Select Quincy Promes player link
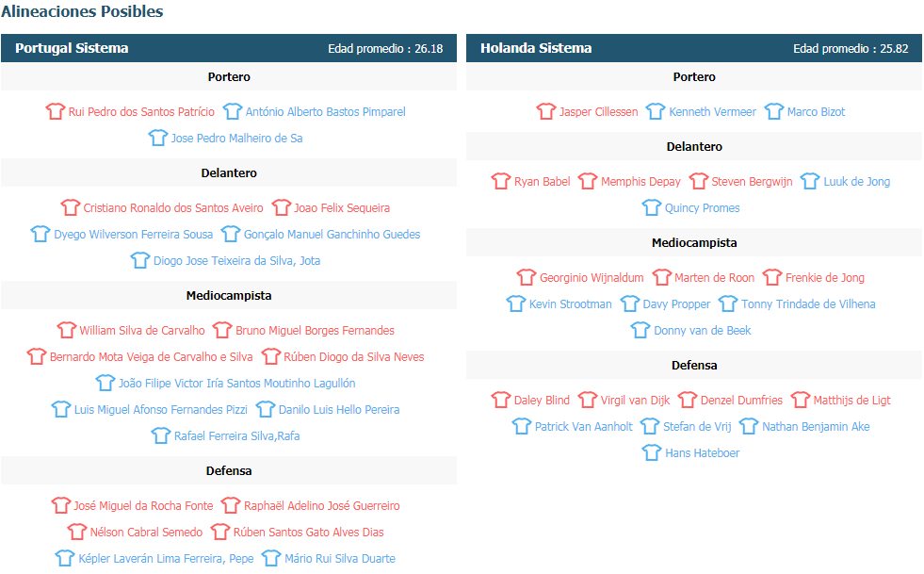This screenshot has width=924, height=574. [x=702, y=208]
